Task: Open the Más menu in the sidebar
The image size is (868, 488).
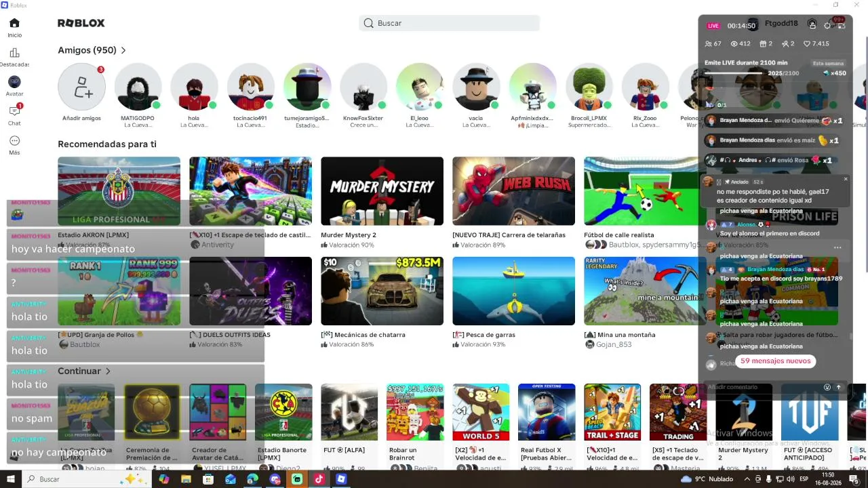Action: 14,144
